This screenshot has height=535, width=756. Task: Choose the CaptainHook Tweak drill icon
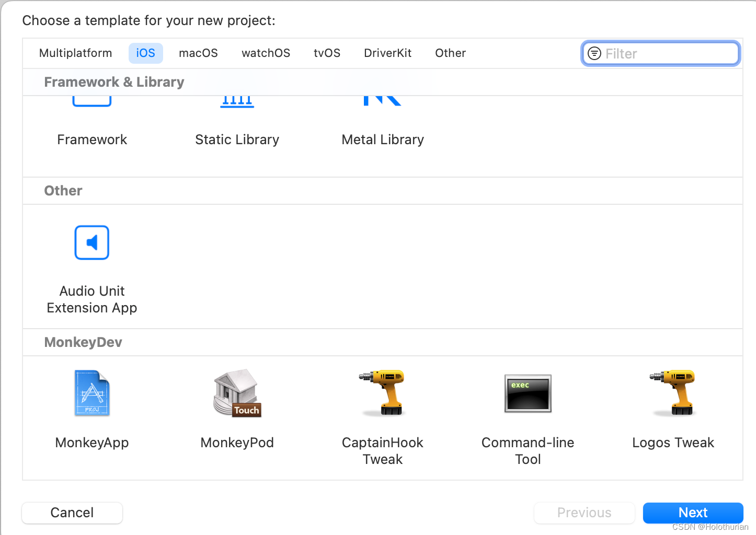383,393
